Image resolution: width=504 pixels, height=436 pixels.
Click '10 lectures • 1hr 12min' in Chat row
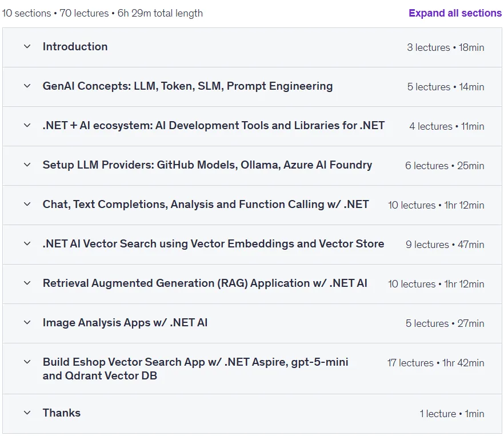tap(436, 205)
